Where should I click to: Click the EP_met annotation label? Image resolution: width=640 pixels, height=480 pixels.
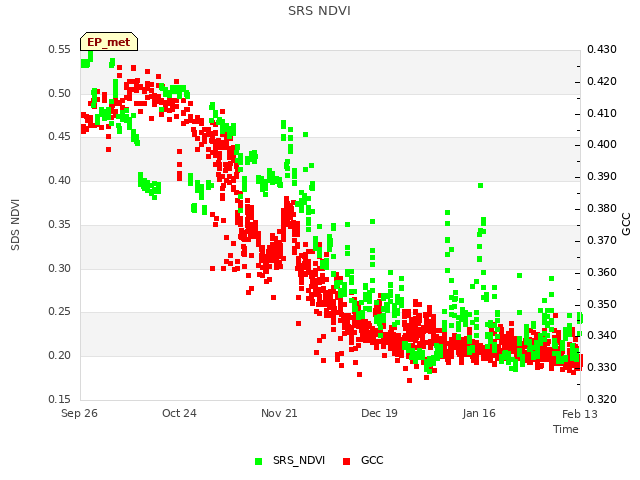109,42
